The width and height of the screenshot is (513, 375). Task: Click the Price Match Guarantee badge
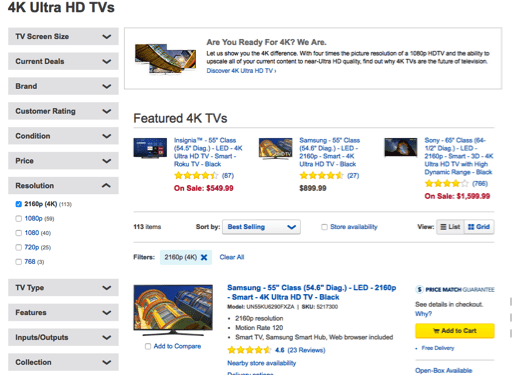(455, 289)
